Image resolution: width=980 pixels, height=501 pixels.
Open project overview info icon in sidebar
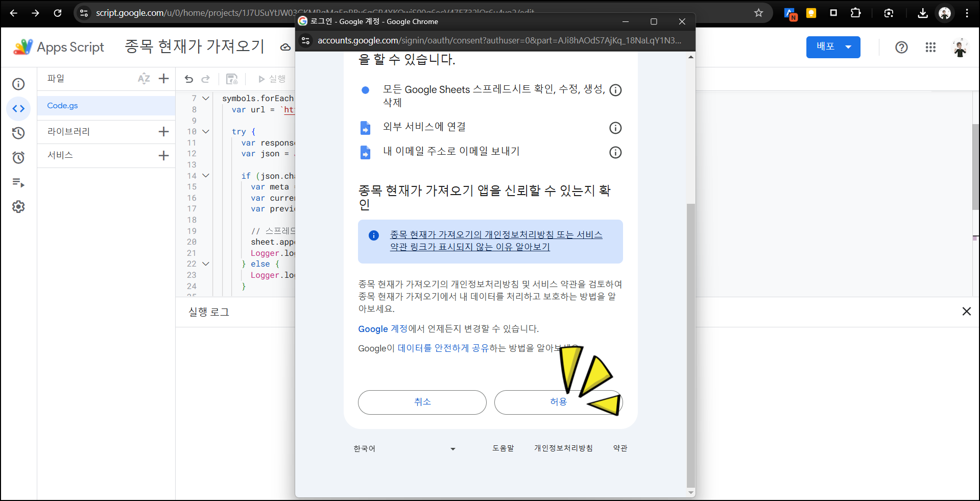(18, 84)
